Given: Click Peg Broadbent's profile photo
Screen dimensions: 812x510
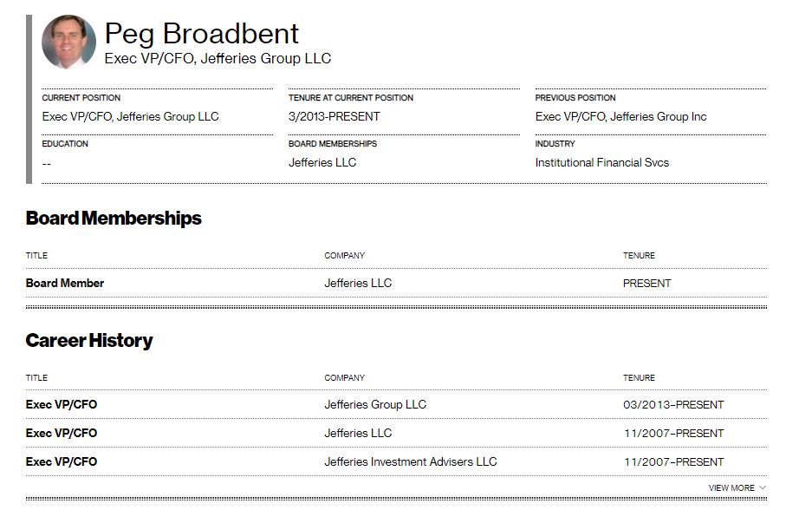Looking at the screenshot, I should point(68,42).
